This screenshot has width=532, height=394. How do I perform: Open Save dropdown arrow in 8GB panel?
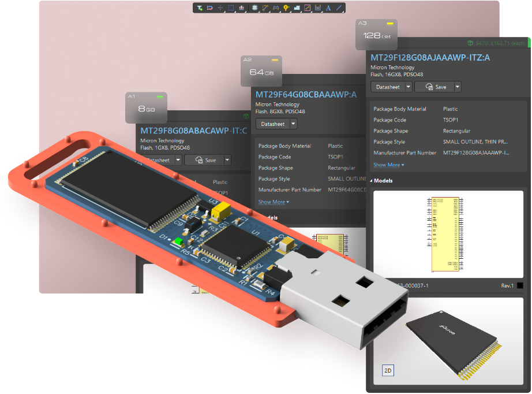(227, 160)
